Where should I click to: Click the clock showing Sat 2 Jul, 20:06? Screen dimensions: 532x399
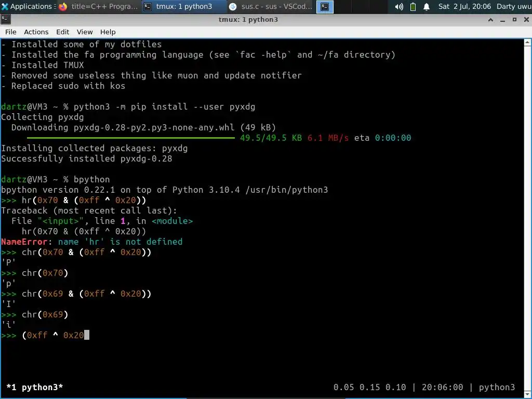[x=464, y=6]
